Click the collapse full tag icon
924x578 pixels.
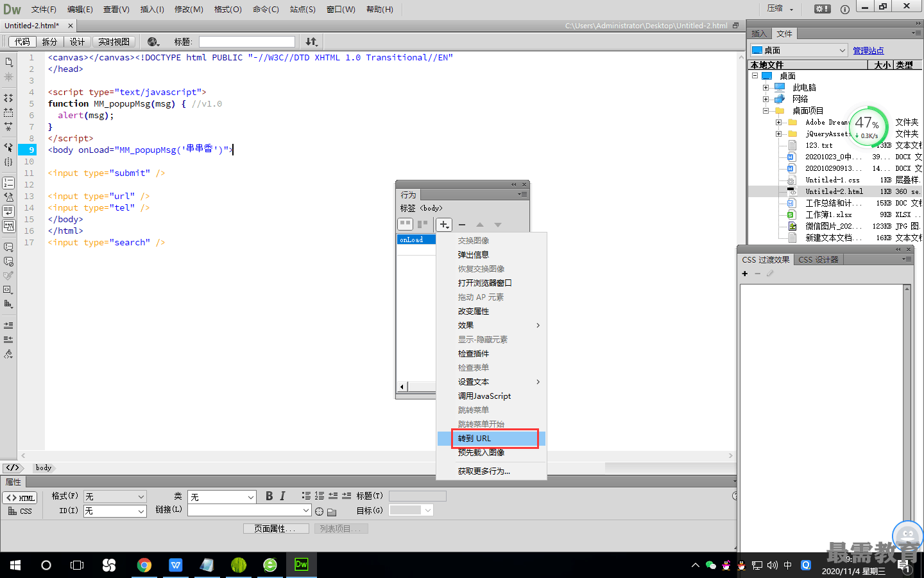(8, 98)
